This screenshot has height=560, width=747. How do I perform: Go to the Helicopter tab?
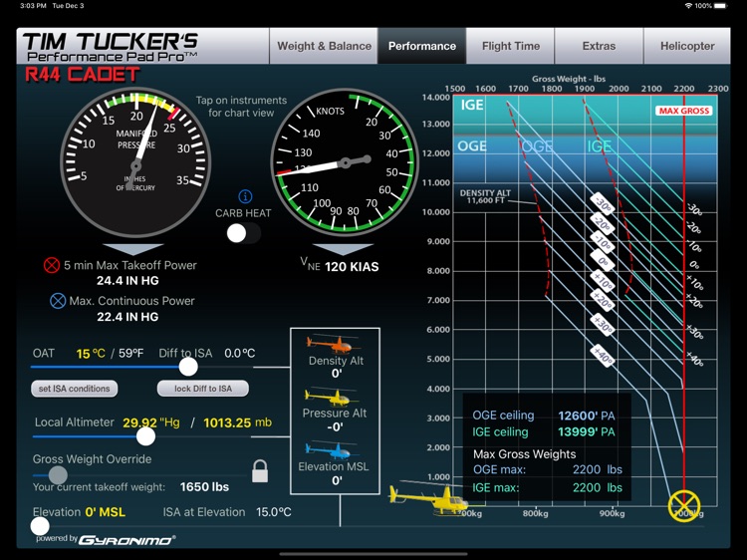pyautogui.click(x=687, y=46)
